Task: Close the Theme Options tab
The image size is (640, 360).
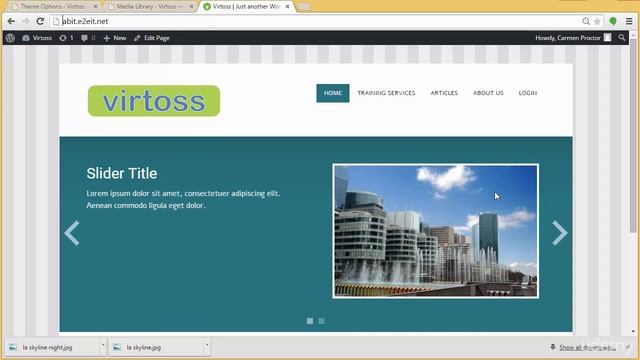Action: click(95, 7)
